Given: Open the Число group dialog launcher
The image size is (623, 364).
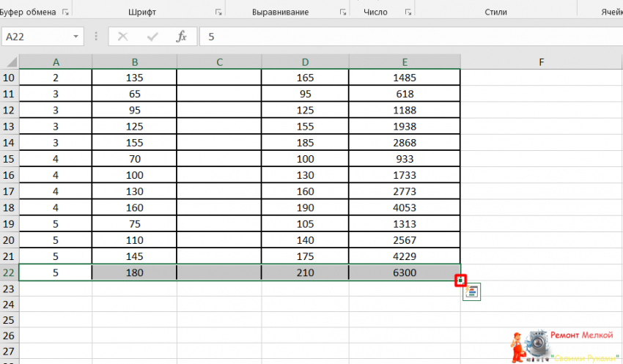Looking at the screenshot, I should pos(405,12).
